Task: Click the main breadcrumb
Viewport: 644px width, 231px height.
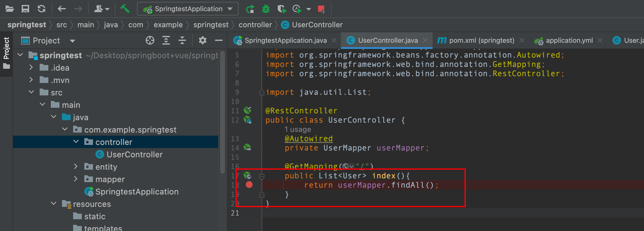Action: (x=86, y=25)
